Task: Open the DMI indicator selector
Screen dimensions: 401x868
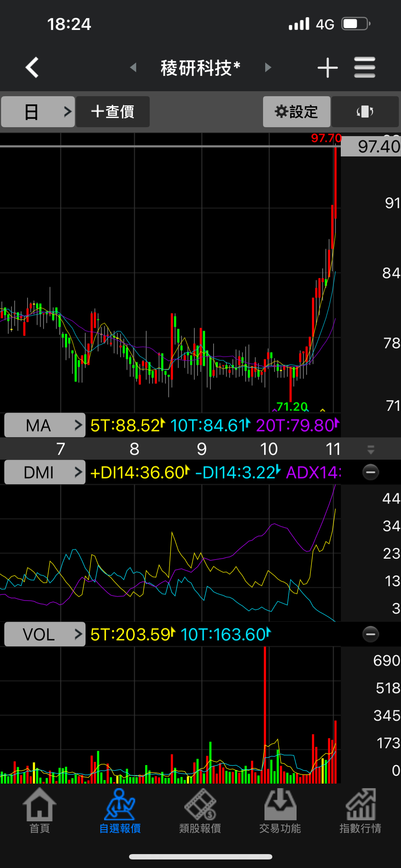Action: pos(45,472)
